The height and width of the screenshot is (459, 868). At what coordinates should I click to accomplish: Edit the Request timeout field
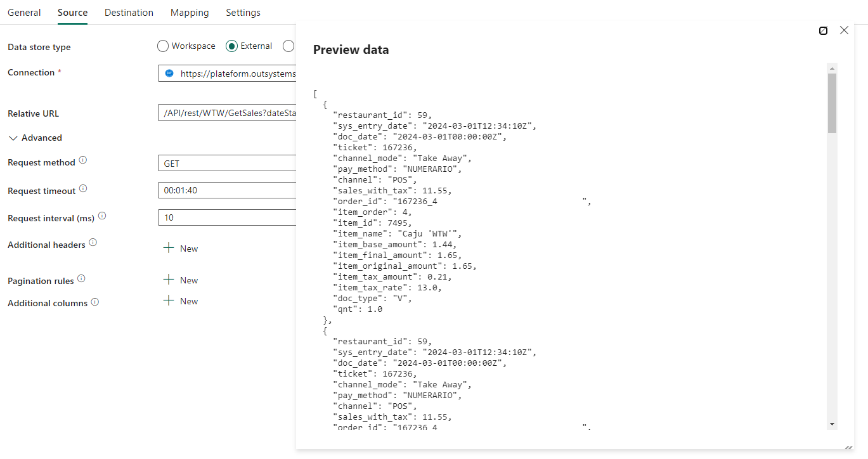(227, 190)
